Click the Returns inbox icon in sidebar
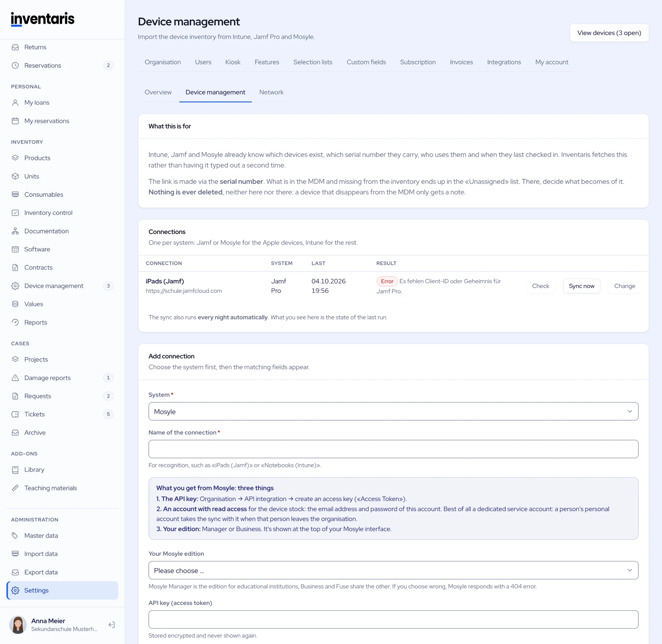This screenshot has width=662, height=644. [15, 47]
